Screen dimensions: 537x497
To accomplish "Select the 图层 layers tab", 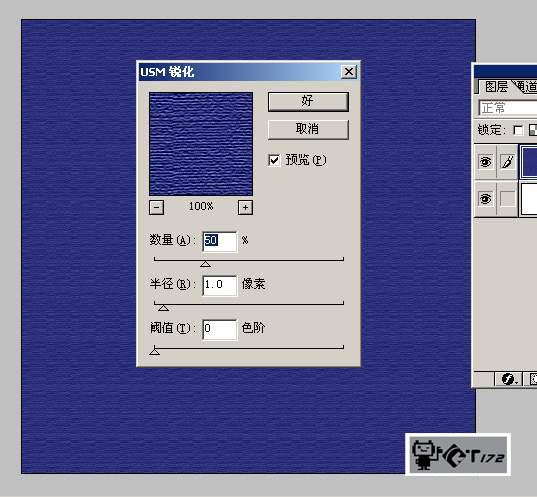I will [496, 87].
